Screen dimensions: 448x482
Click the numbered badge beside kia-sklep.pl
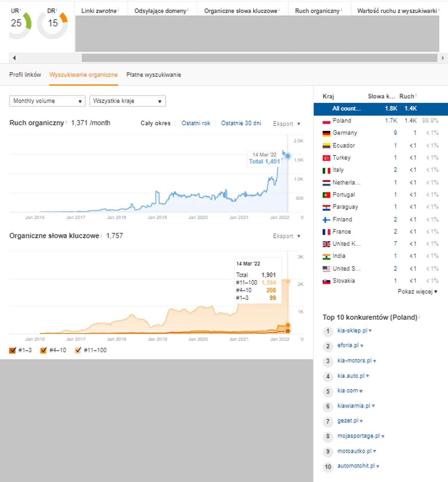(328, 331)
